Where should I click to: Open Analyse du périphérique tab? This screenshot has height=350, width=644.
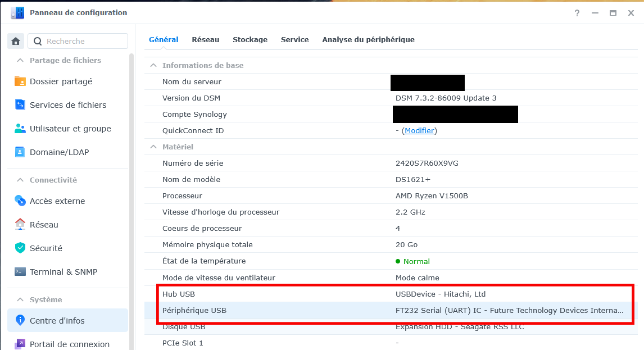pyautogui.click(x=368, y=39)
